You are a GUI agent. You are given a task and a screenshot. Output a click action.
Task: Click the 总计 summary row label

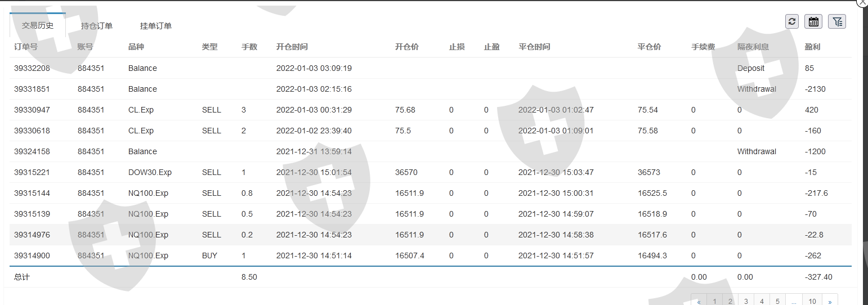point(22,277)
